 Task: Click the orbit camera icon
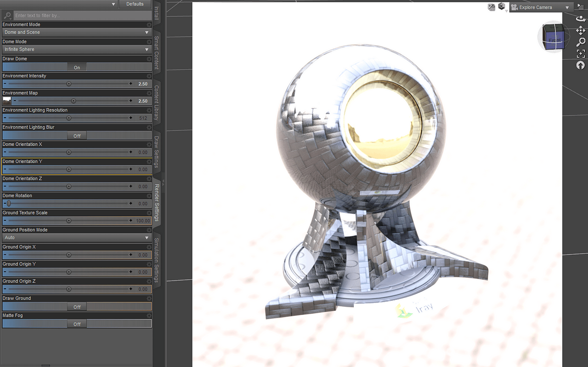click(581, 18)
